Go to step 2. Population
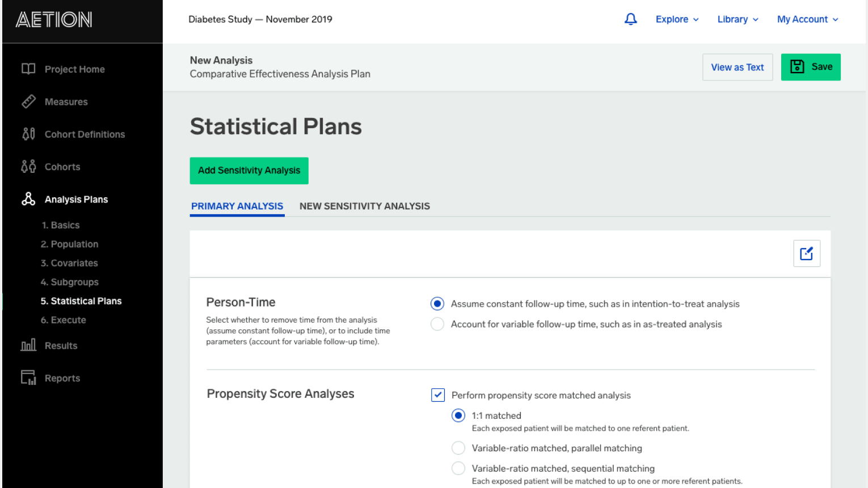This screenshot has height=488, width=868. click(69, 244)
